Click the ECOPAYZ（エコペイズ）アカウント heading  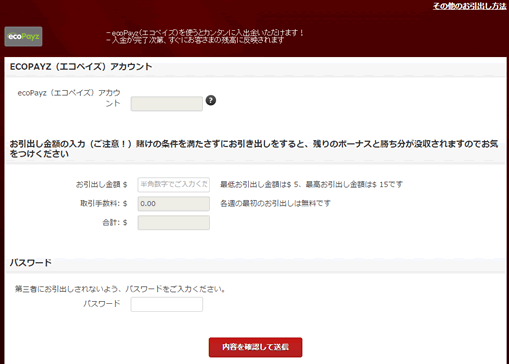(81, 67)
